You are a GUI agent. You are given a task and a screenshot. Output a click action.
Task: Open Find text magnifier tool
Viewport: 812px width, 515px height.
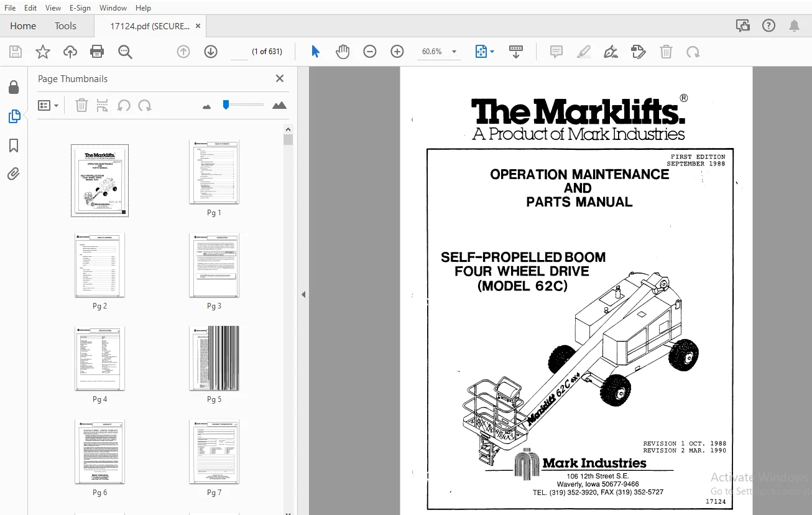(125, 52)
